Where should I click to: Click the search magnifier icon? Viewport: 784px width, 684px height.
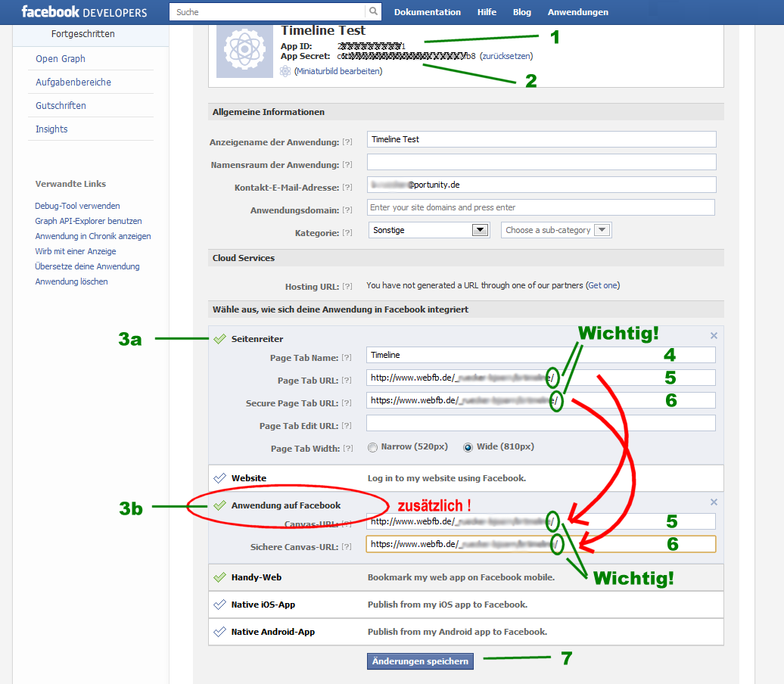[373, 12]
